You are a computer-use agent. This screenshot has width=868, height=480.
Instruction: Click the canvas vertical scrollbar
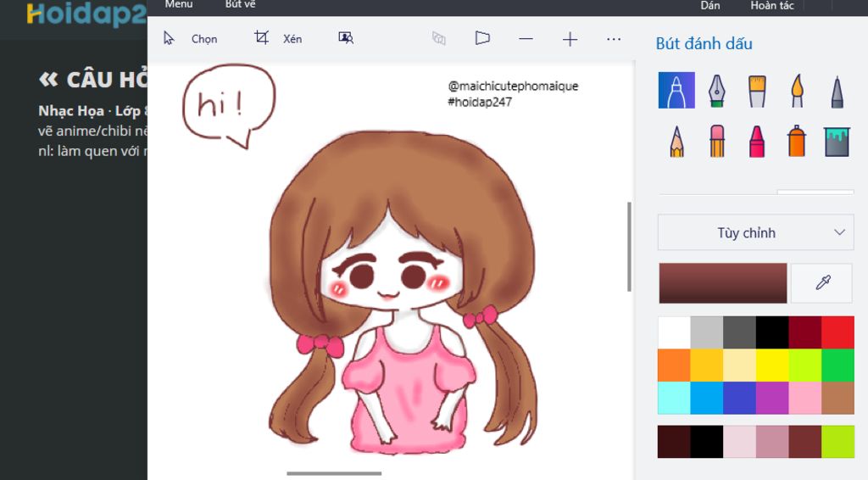(x=629, y=247)
